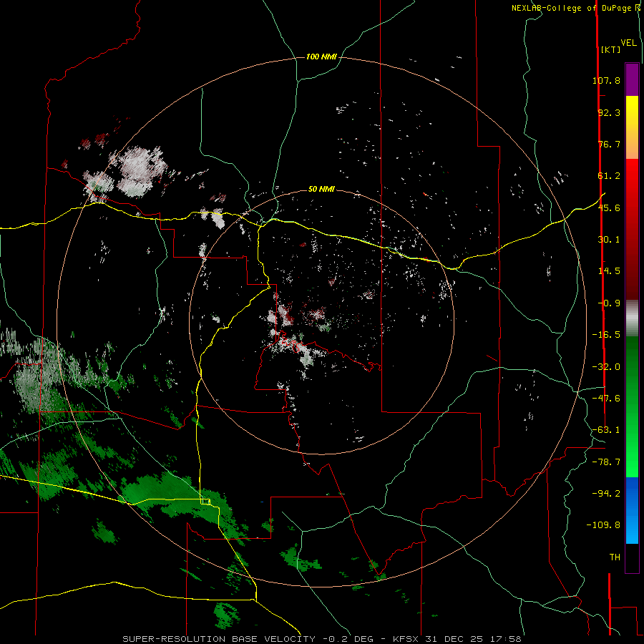Select the 92.3 velocity scale value
The width and height of the screenshot is (644, 644).
click(609, 112)
